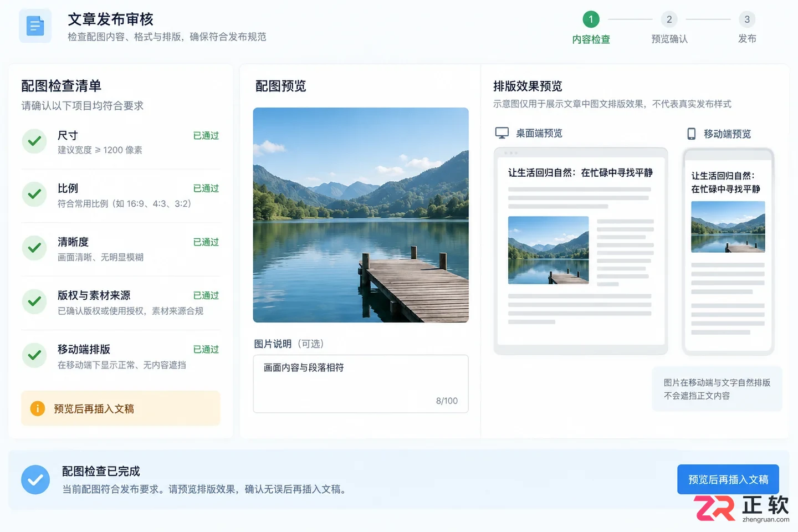Screen dimensions: 798x532
Task: Click the note 图片在移动端与文字自然排版
Action: (717, 389)
